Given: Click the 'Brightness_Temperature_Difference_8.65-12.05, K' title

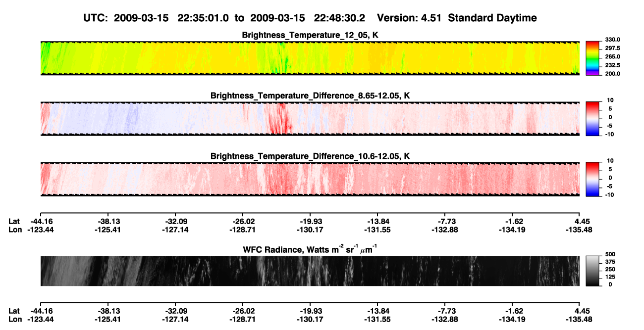Looking at the screenshot, I should (310, 95).
